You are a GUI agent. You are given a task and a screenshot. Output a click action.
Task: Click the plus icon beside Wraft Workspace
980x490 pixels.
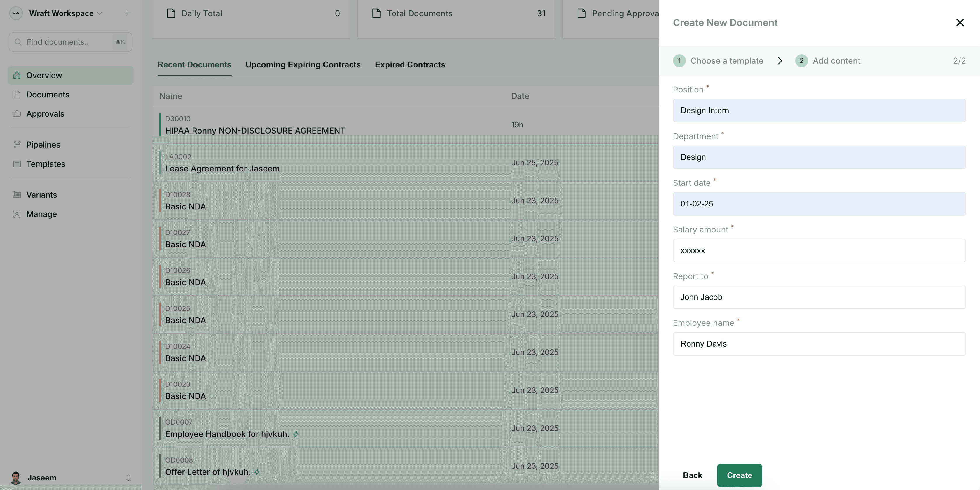pos(128,13)
